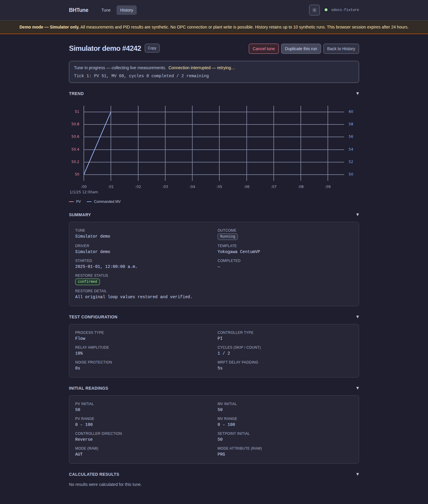Select the started timestamp 2025-01-01 value
Screen dimensions: 428x504
(x=106, y=267)
